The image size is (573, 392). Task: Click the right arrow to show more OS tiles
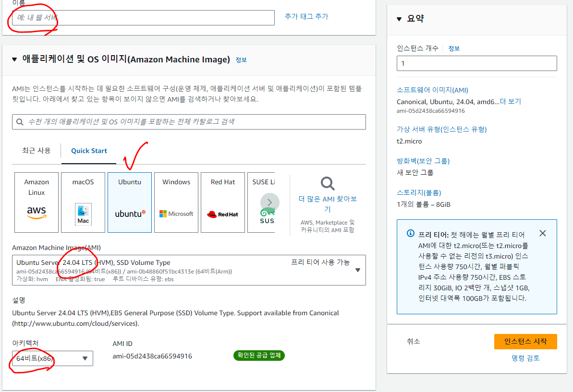(x=270, y=202)
